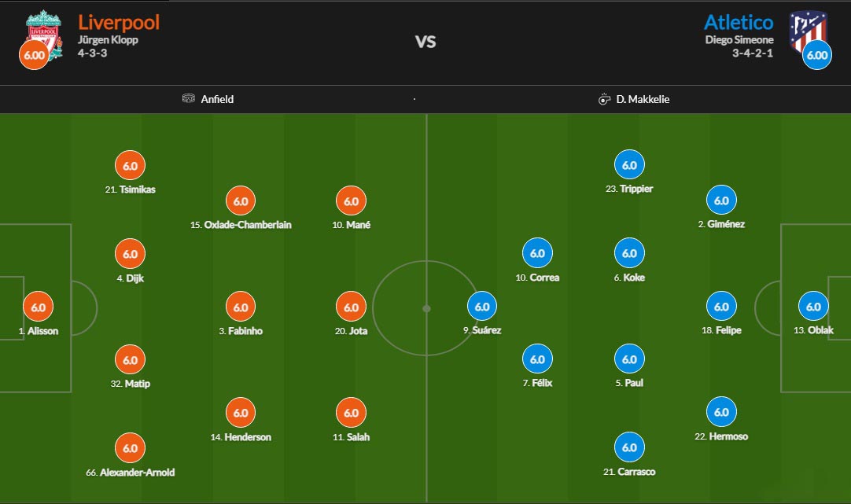The height and width of the screenshot is (504, 851).
Task: Click the Liverpool club crest
Action: click(x=44, y=30)
